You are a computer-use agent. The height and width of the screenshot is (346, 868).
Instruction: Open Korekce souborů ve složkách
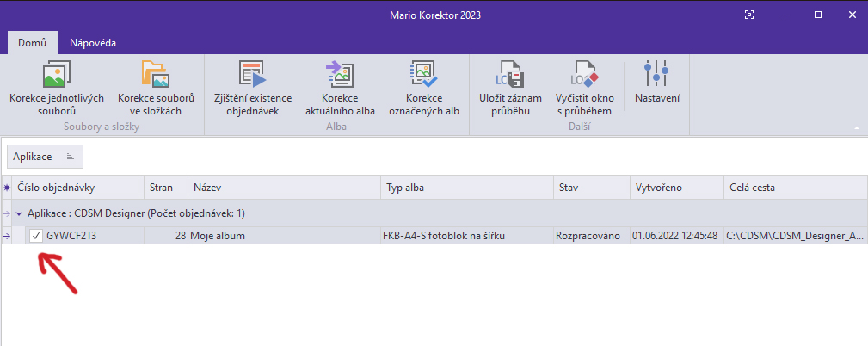pos(155,89)
